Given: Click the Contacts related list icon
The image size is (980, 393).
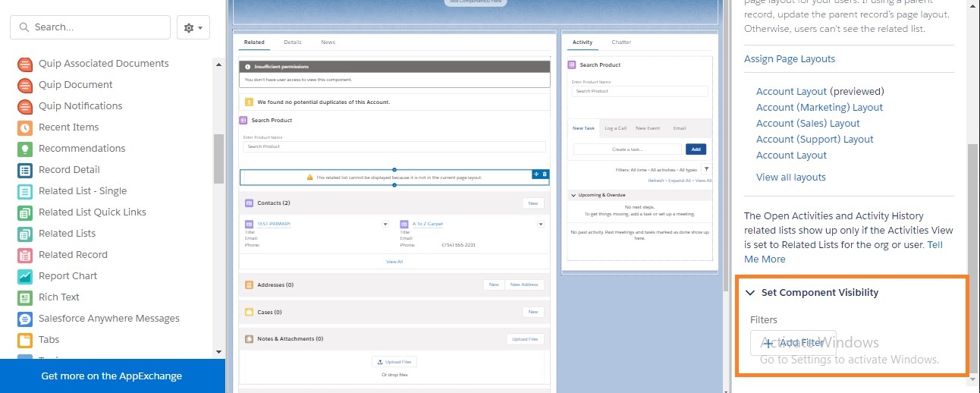Looking at the screenshot, I should (x=249, y=203).
